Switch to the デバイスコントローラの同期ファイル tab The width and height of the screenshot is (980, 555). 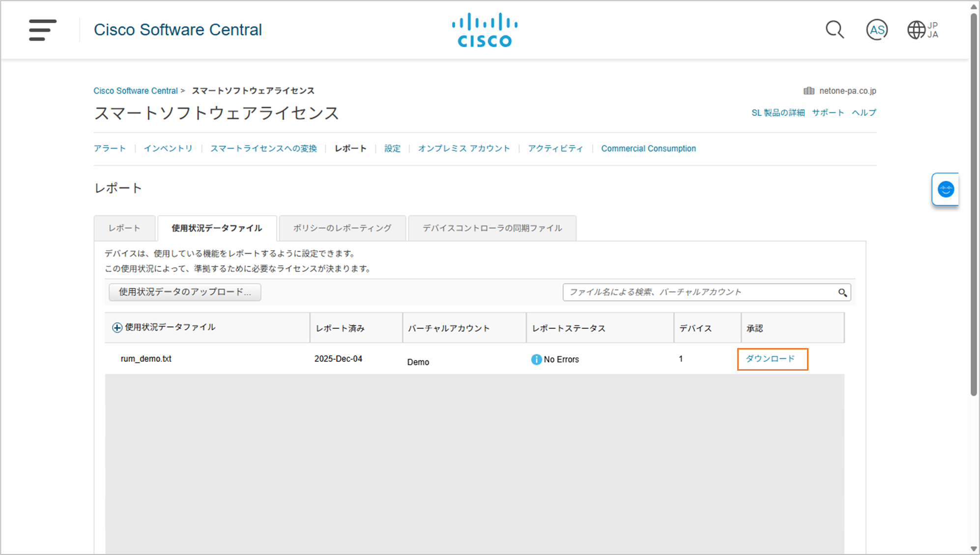[492, 228]
